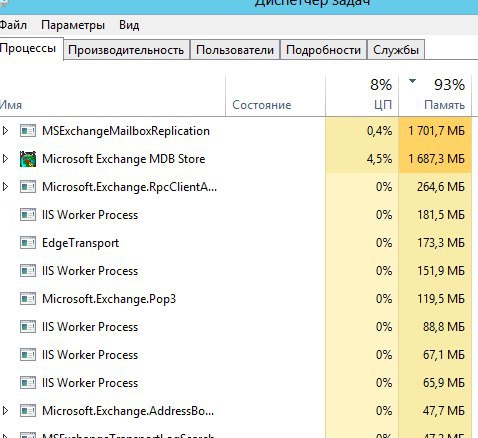
Task: Click the Microsoft.Exchange.Pop3 process icon
Action: point(28,299)
